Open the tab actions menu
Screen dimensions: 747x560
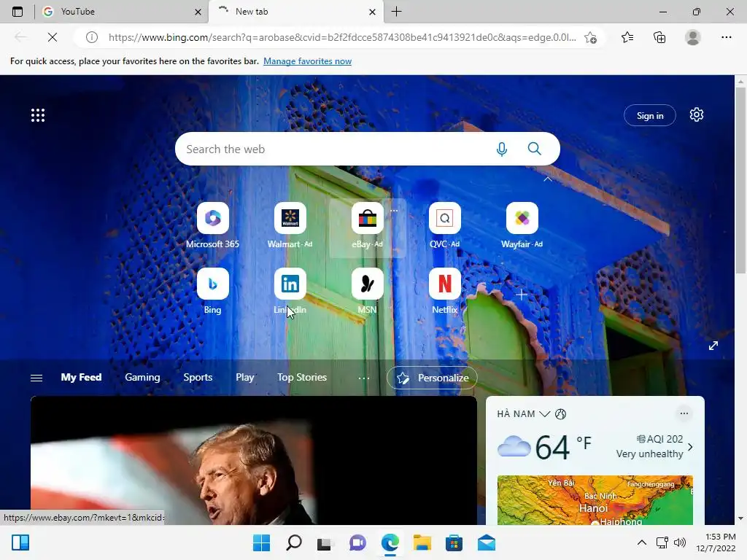(x=18, y=12)
